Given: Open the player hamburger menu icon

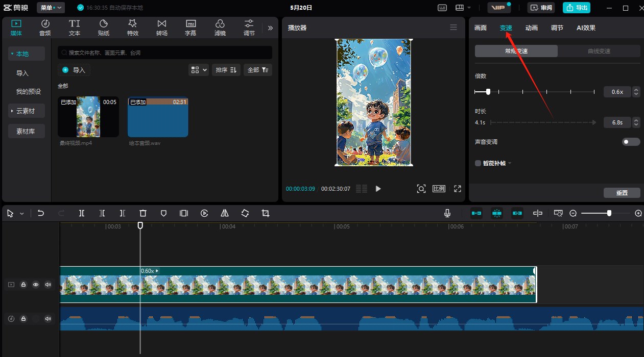Looking at the screenshot, I should [454, 28].
